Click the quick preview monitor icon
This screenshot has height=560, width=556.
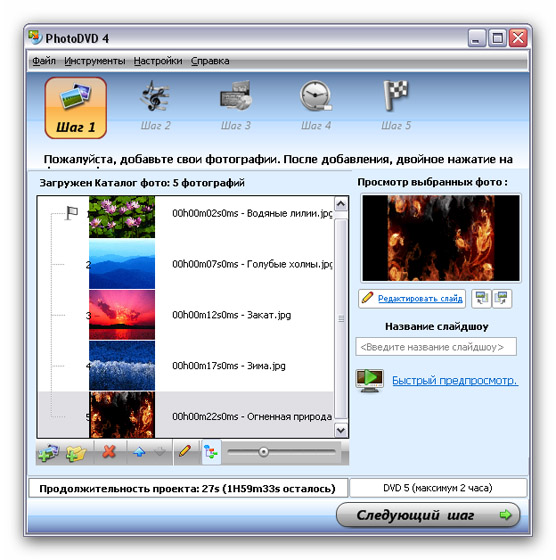[x=370, y=380]
